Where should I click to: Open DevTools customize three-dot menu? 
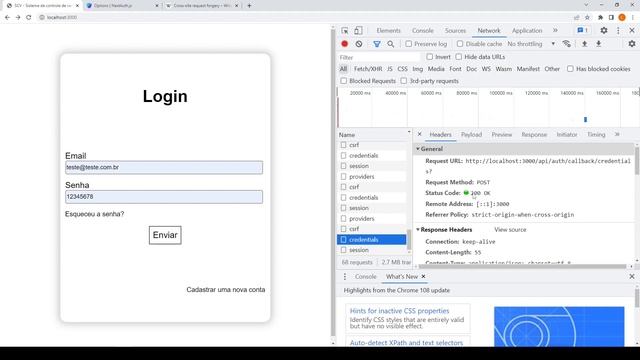pos(618,31)
